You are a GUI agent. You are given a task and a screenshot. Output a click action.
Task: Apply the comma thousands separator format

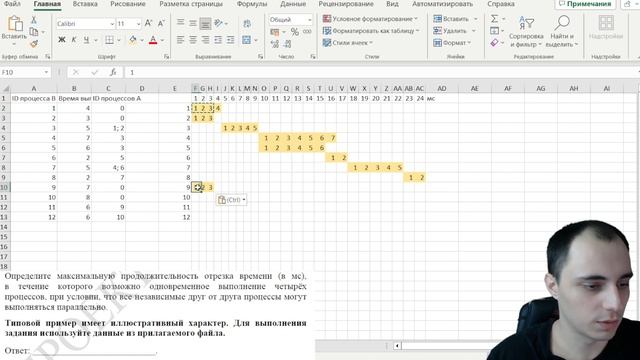click(307, 31)
